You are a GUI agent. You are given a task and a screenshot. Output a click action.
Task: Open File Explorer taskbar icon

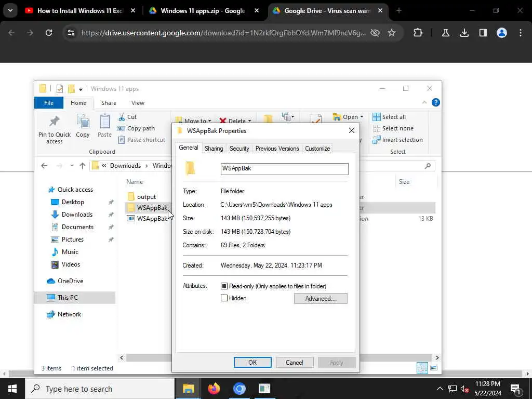188,389
